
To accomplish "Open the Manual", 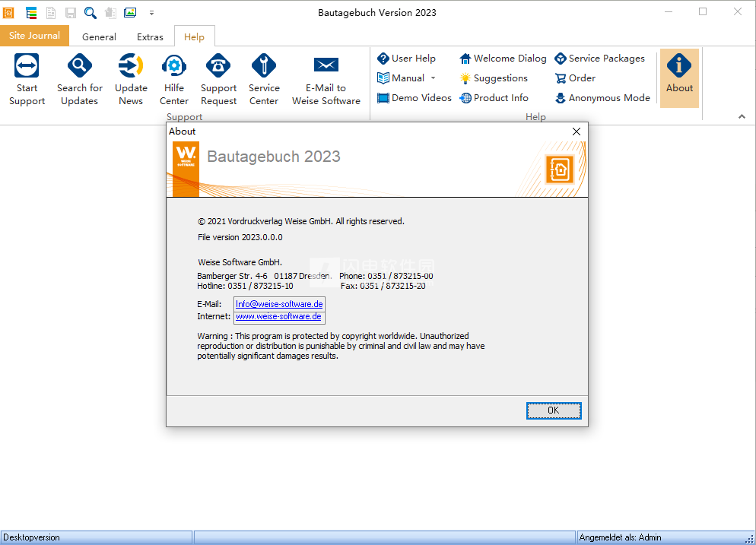I will (x=401, y=78).
